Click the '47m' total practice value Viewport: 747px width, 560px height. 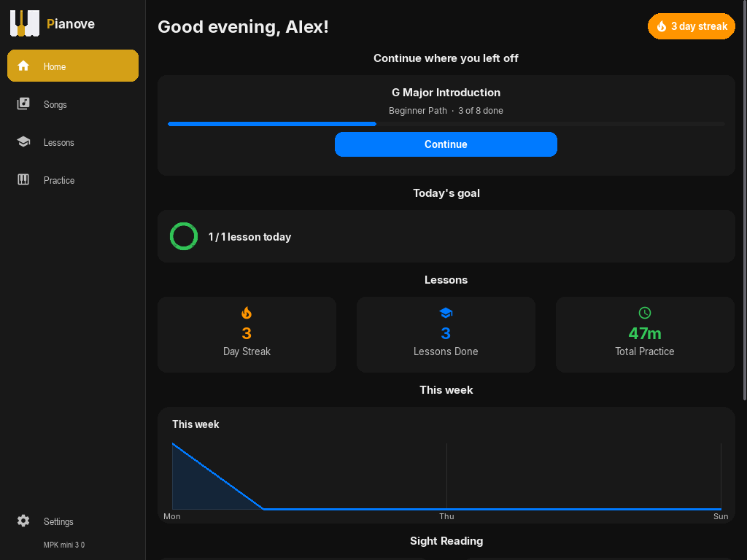(x=645, y=333)
